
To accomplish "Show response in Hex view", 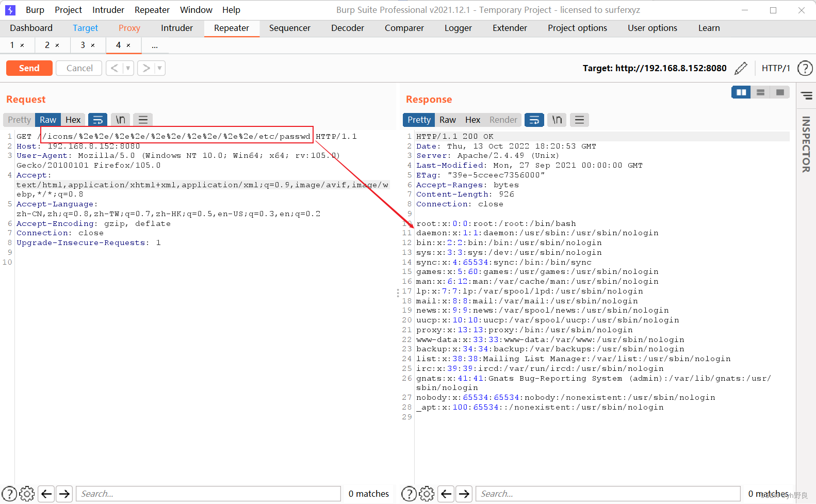I will (472, 120).
